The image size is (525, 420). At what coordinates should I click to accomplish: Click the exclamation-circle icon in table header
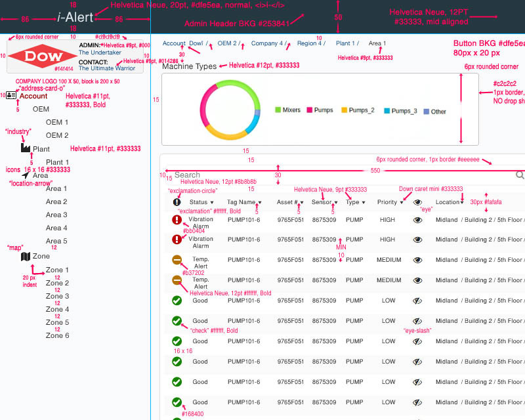pos(177,202)
